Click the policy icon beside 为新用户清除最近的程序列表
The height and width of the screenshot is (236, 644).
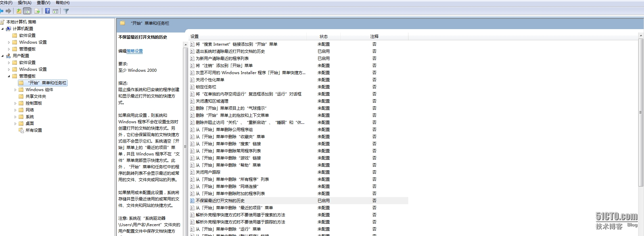coord(192,59)
